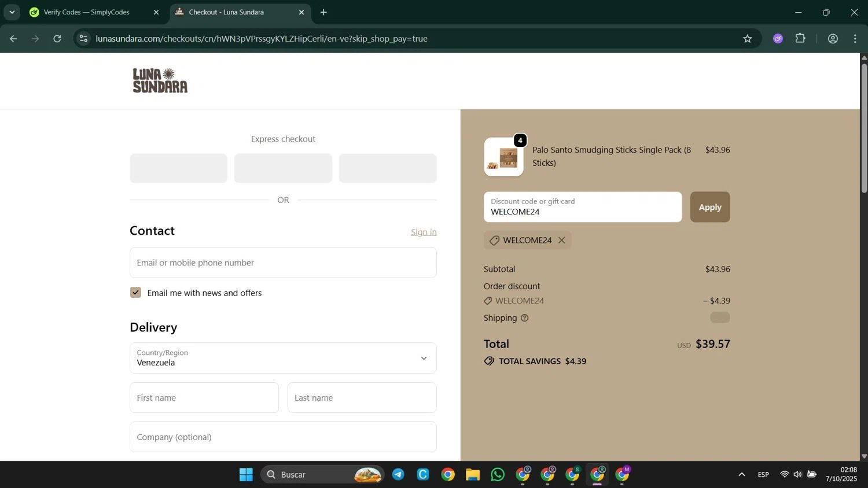Click the page vertical scrollbar
868x488 pixels.
tap(864, 127)
